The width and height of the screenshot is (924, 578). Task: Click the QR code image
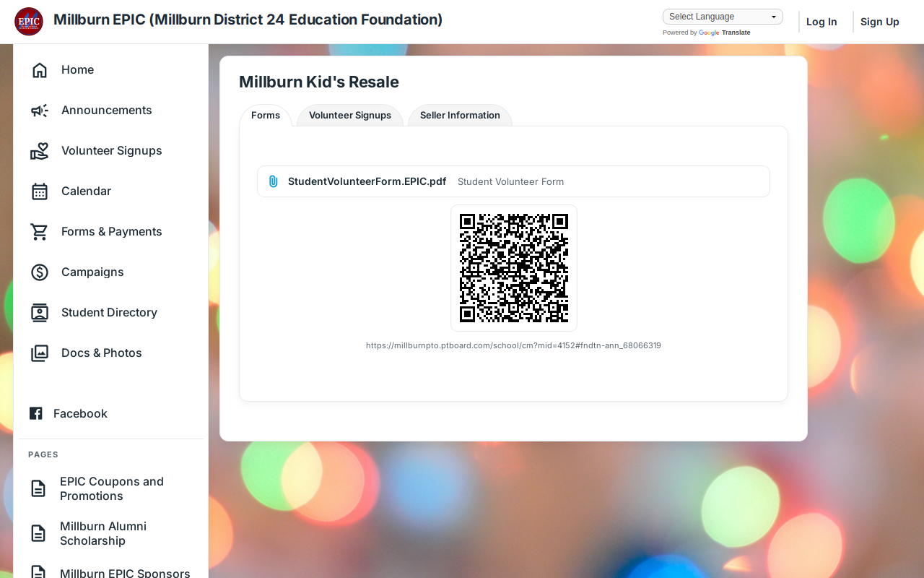coord(514,268)
